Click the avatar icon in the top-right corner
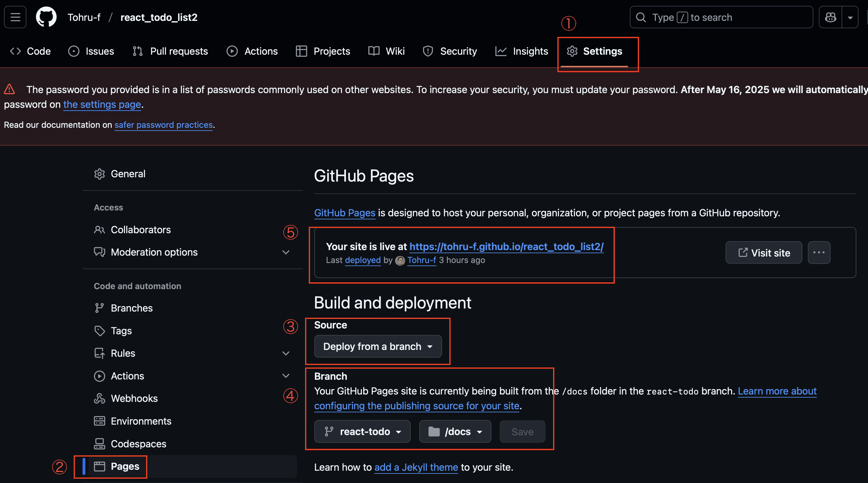Image resolution: width=868 pixels, height=483 pixels. pos(830,17)
